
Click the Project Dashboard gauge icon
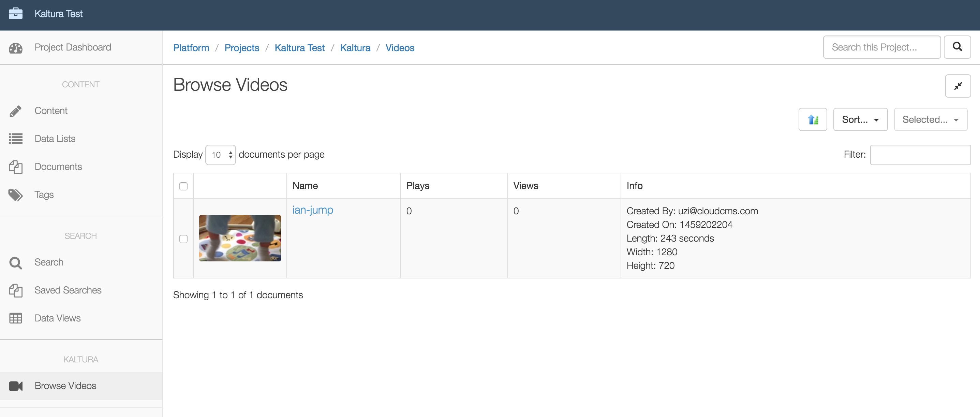click(x=16, y=48)
